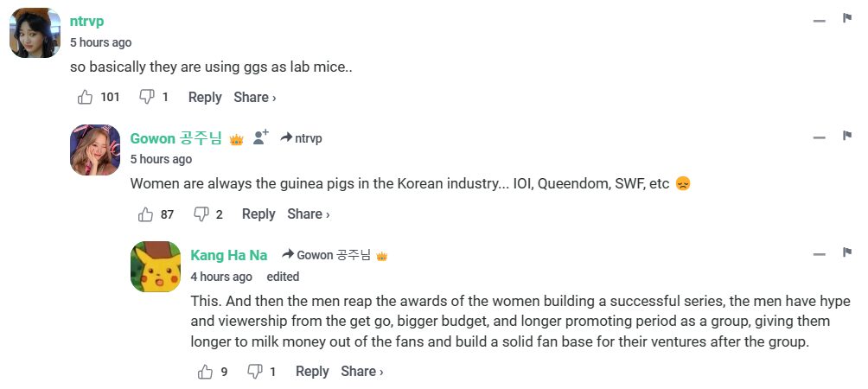Image resolution: width=868 pixels, height=389 pixels.
Task: Expand Share options on Kang Ha Na's comment
Action: pyautogui.click(x=362, y=372)
